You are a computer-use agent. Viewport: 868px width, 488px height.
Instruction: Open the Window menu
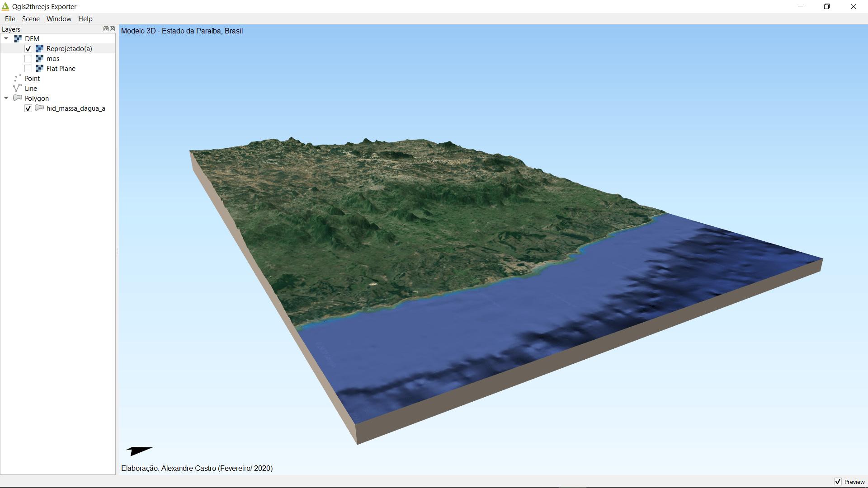coord(59,19)
